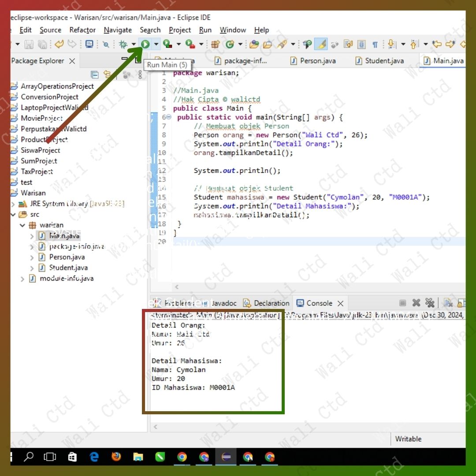The image size is (476, 476).
Task: Open Package Explorer View Menu dots
Action: click(140, 74)
